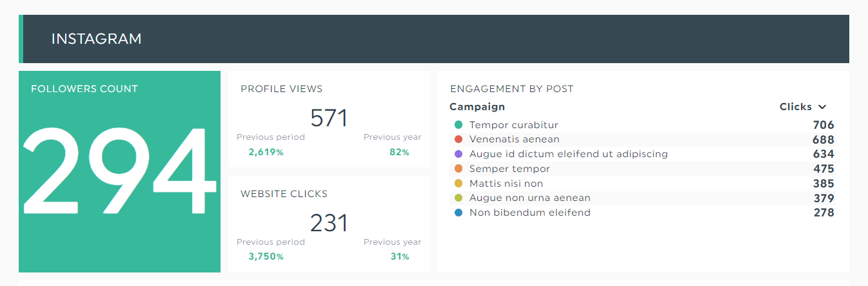868x286 pixels.
Task: Click Website Clicks previous period 3,750% value
Action: [x=266, y=257]
